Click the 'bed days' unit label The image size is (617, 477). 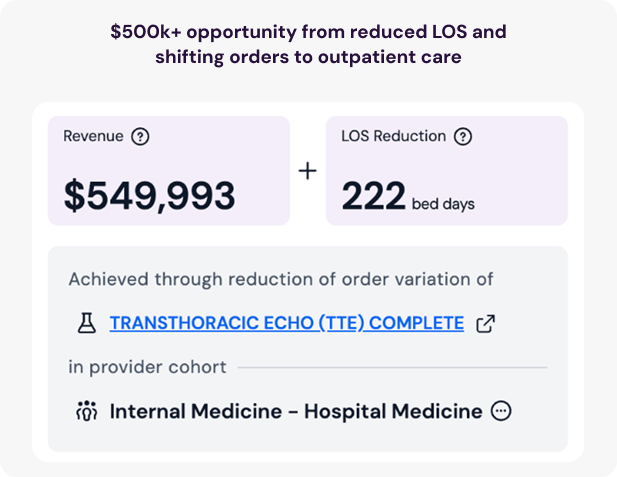click(x=443, y=204)
